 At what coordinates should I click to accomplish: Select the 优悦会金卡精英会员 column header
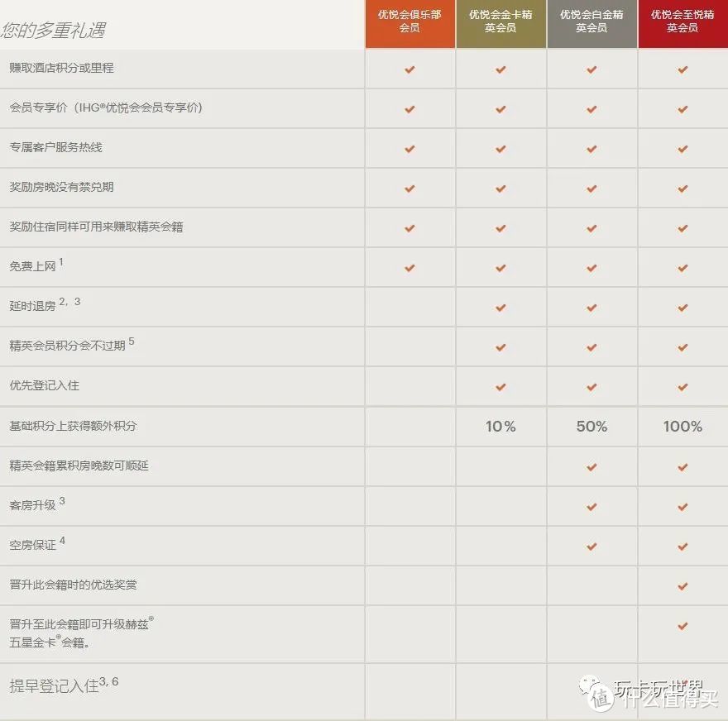coord(500,25)
